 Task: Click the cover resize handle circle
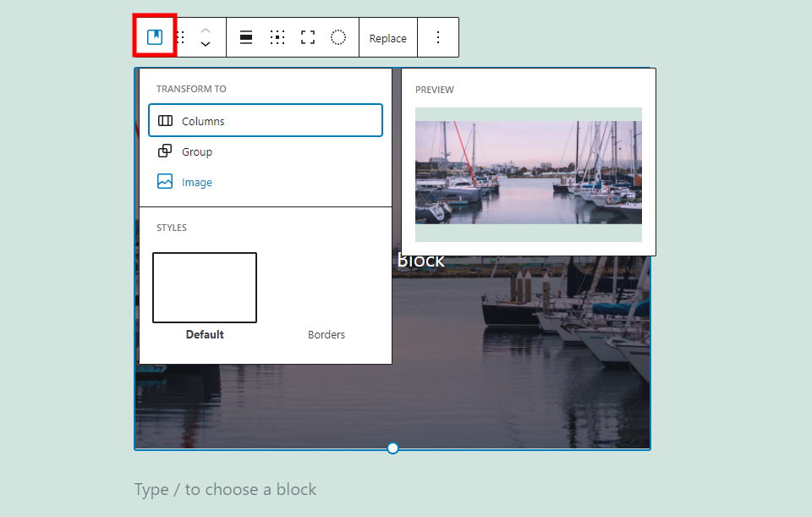click(392, 448)
